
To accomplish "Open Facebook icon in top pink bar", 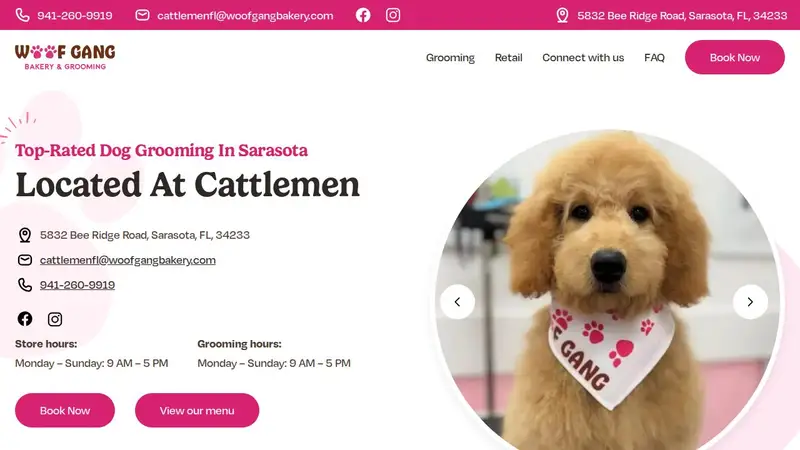I will click(363, 15).
